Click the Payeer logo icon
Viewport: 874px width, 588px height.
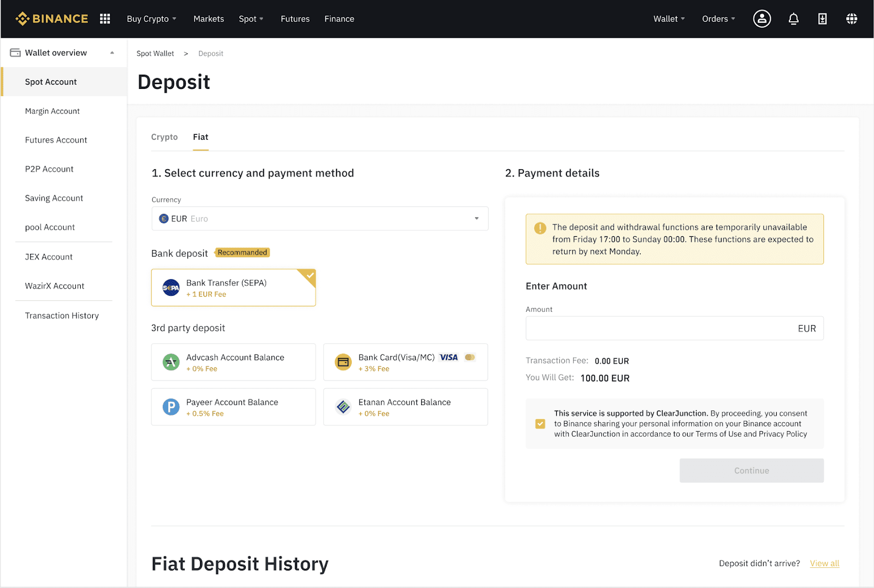click(171, 407)
